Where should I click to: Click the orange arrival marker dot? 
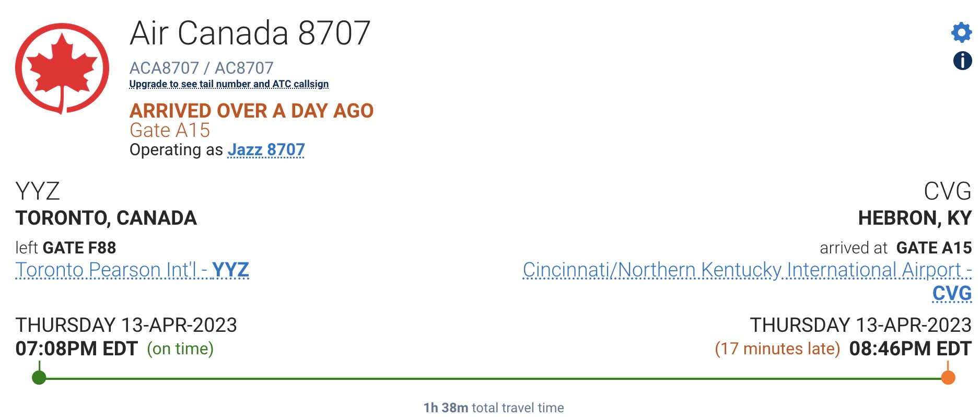948,377
